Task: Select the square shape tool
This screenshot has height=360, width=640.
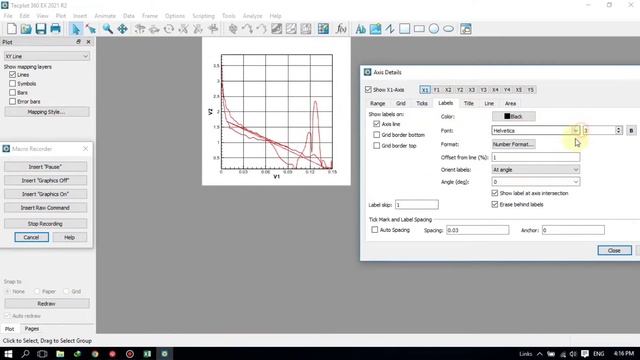Action: 404,29
